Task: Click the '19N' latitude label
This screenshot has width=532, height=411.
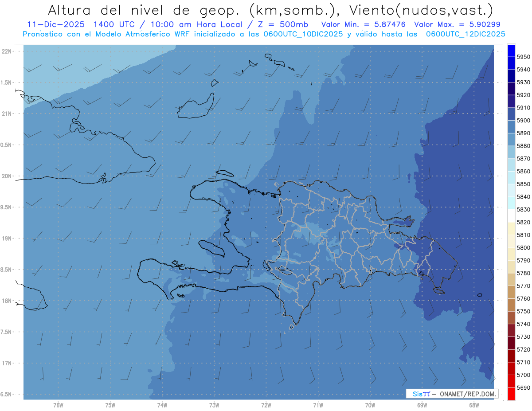Action: 6,238
